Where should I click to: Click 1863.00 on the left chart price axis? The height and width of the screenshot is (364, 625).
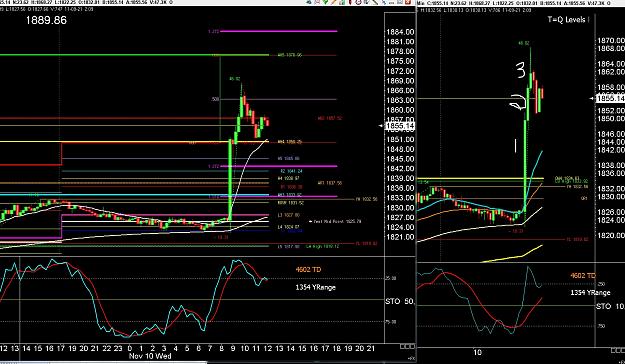point(400,100)
